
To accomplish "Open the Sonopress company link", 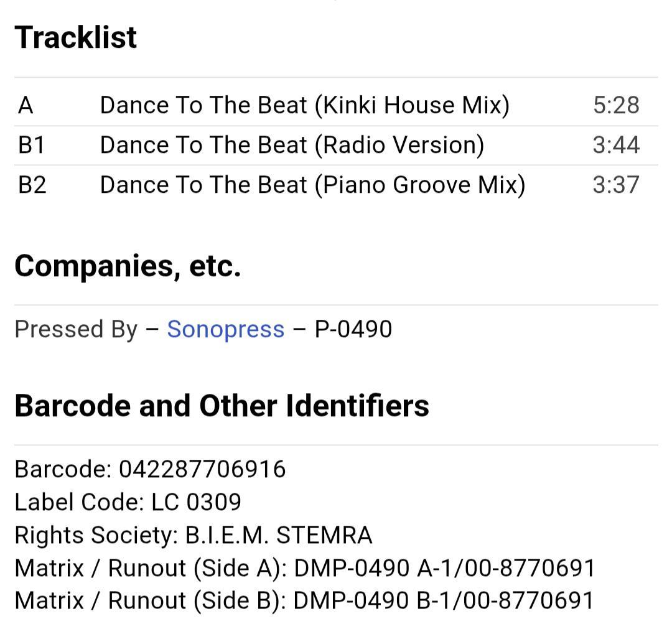I will pos(225,329).
